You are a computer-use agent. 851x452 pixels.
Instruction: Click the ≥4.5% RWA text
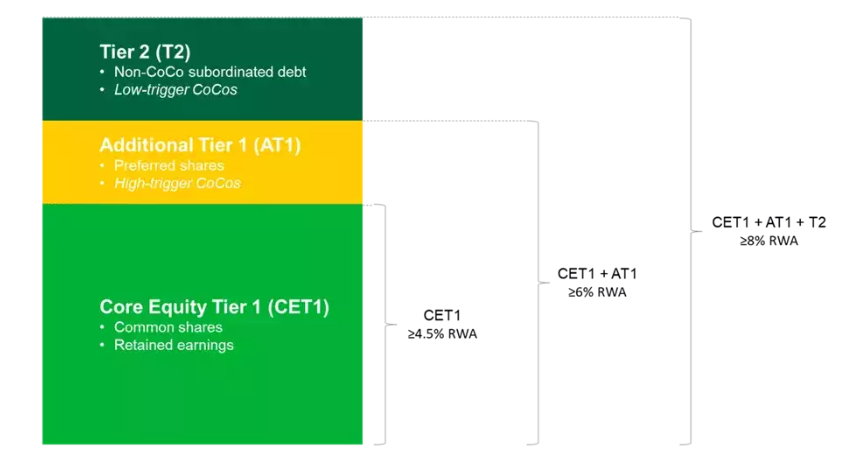(442, 334)
